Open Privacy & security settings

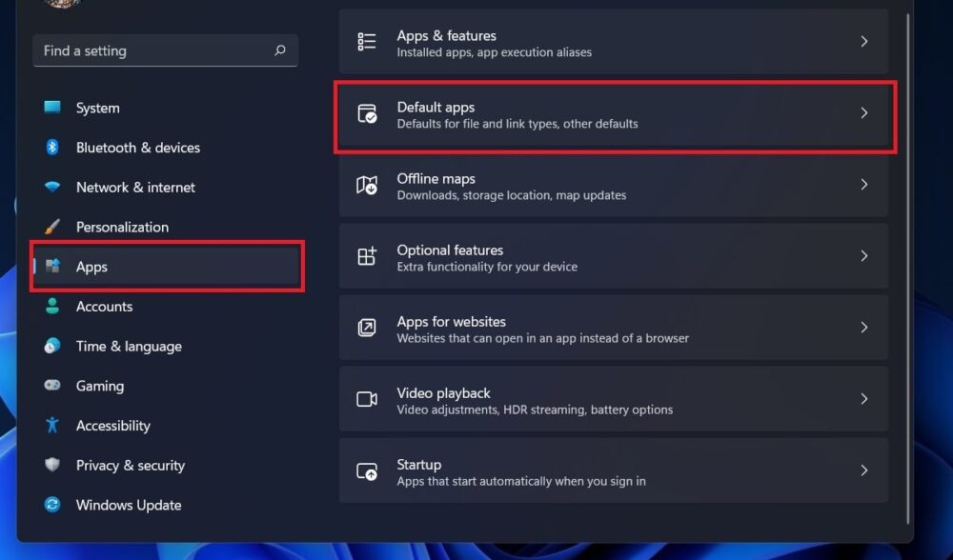pos(166,466)
